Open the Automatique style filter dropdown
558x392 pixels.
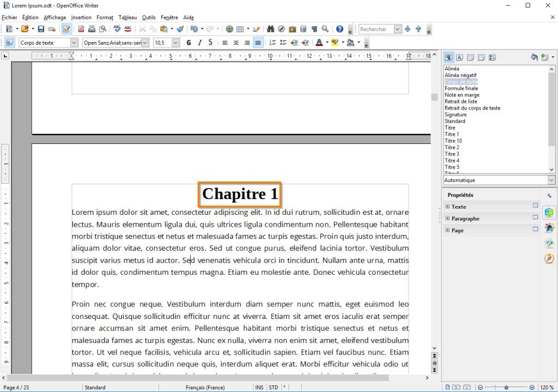pos(551,180)
